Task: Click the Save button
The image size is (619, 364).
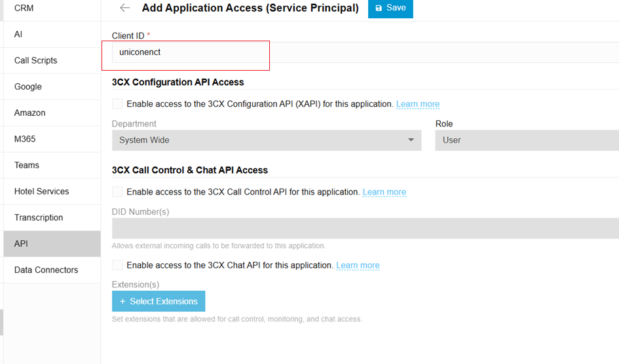Action: pos(390,8)
